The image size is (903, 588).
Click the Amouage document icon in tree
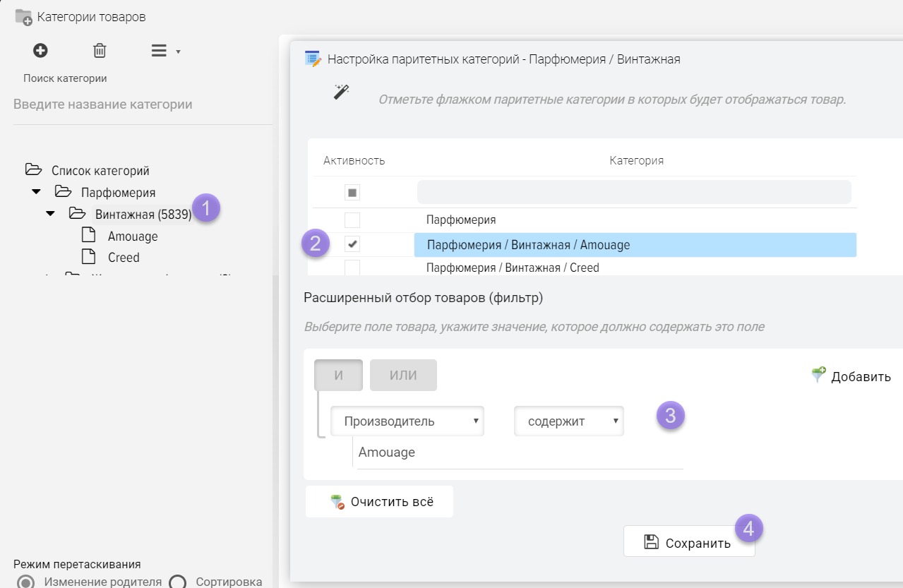[x=89, y=236]
